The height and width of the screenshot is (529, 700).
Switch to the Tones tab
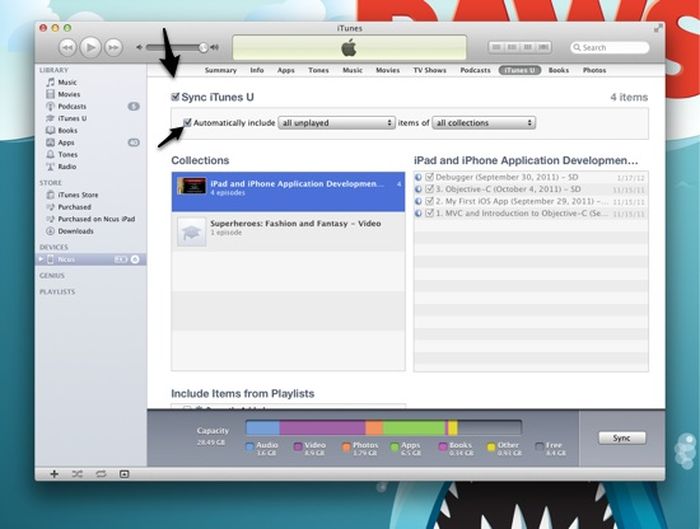[318, 70]
